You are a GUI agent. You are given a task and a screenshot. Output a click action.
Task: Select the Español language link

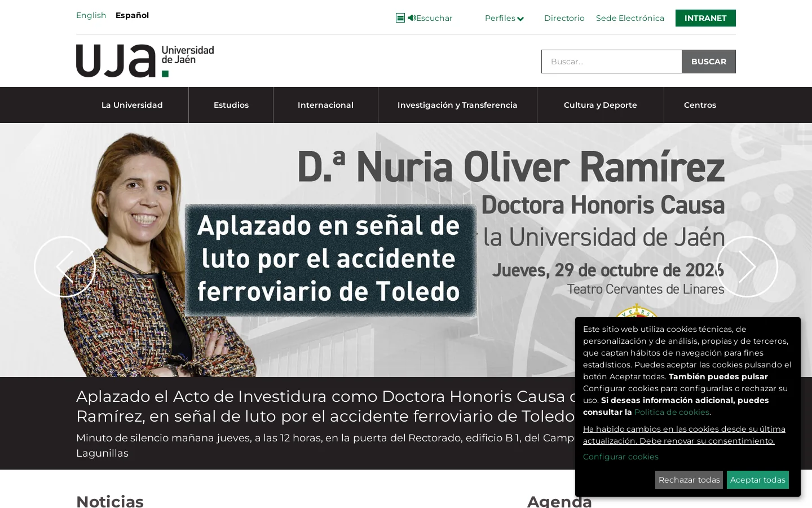pyautogui.click(x=132, y=15)
